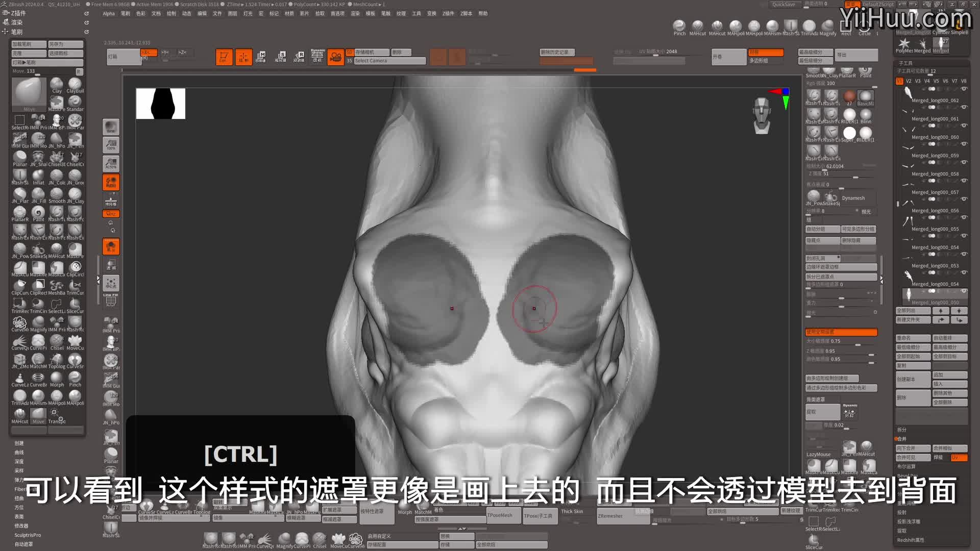Select the Circle stroke icon

(x=865, y=27)
